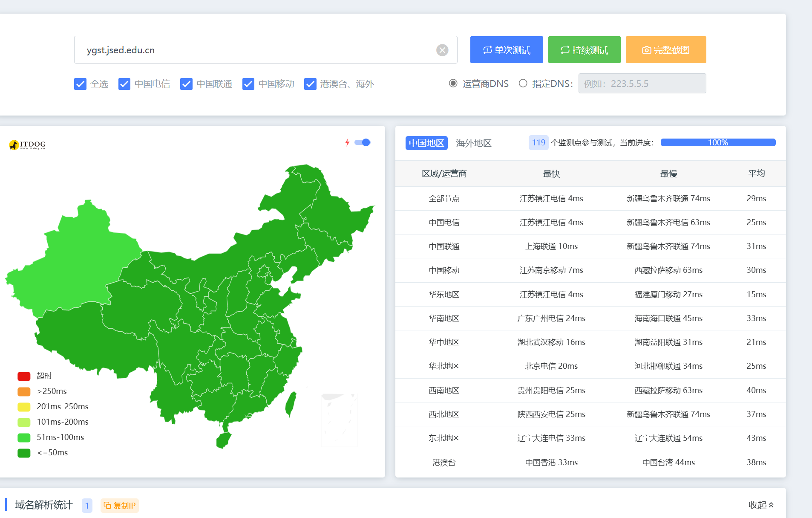Click the 最慢 column header

pyautogui.click(x=668, y=174)
